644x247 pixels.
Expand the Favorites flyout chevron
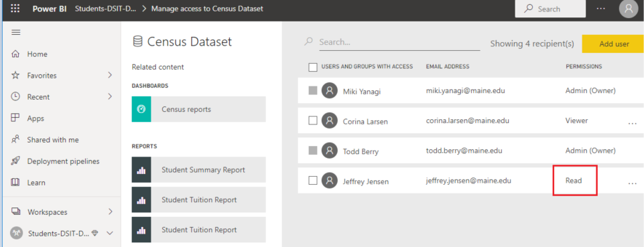pyautogui.click(x=110, y=75)
